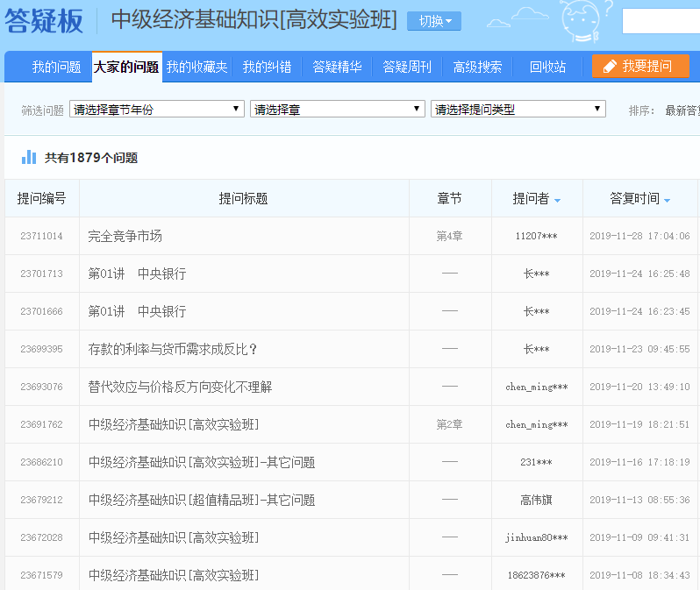This screenshot has height=590, width=700.
Task: Click the 最新答 sort option
Action: click(682, 110)
